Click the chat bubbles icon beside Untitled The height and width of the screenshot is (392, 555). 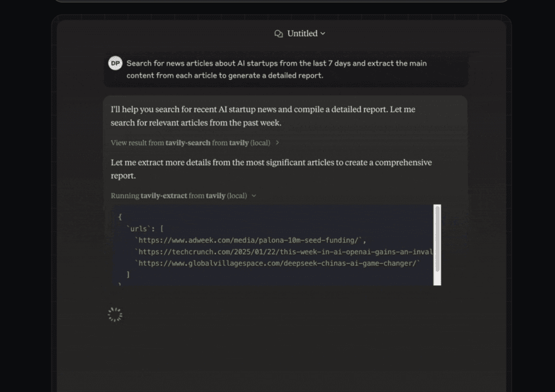point(279,34)
